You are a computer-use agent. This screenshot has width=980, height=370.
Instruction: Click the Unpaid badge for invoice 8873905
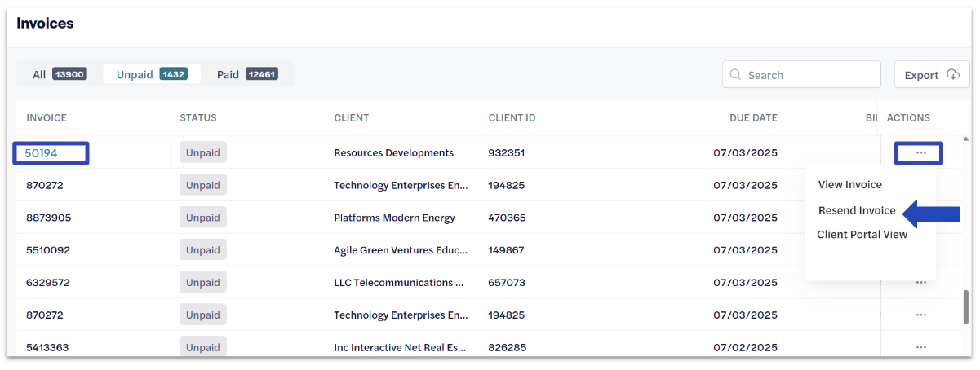click(203, 218)
